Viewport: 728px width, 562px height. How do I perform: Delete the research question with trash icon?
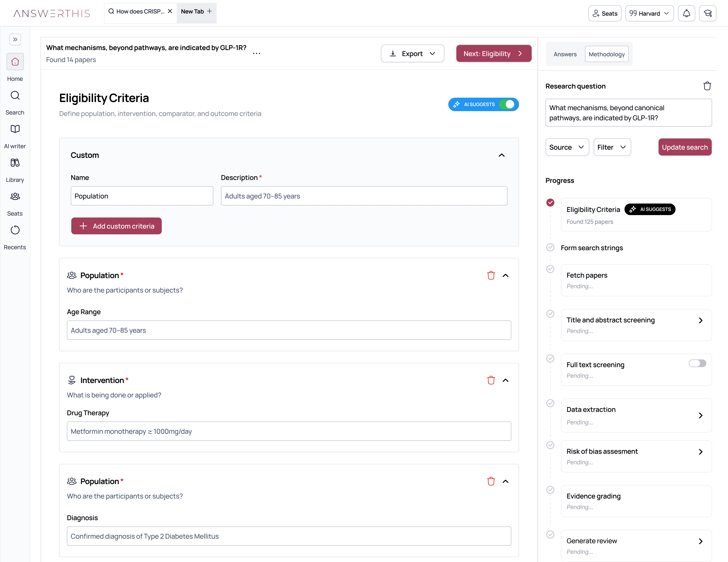click(x=707, y=86)
